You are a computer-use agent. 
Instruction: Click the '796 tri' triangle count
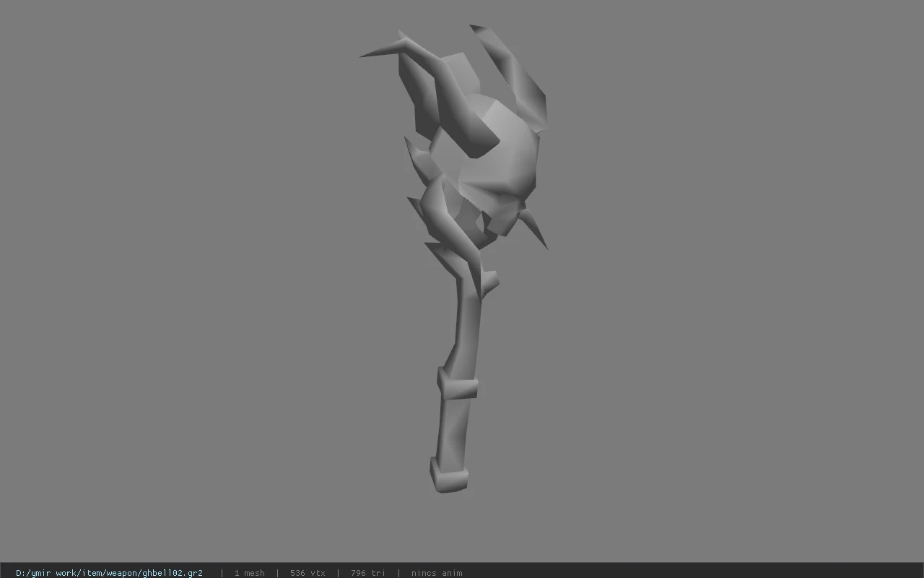pos(368,573)
